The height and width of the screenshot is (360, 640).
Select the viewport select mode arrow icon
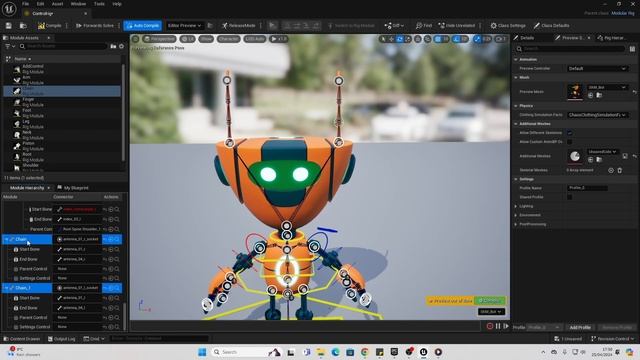coord(383,39)
